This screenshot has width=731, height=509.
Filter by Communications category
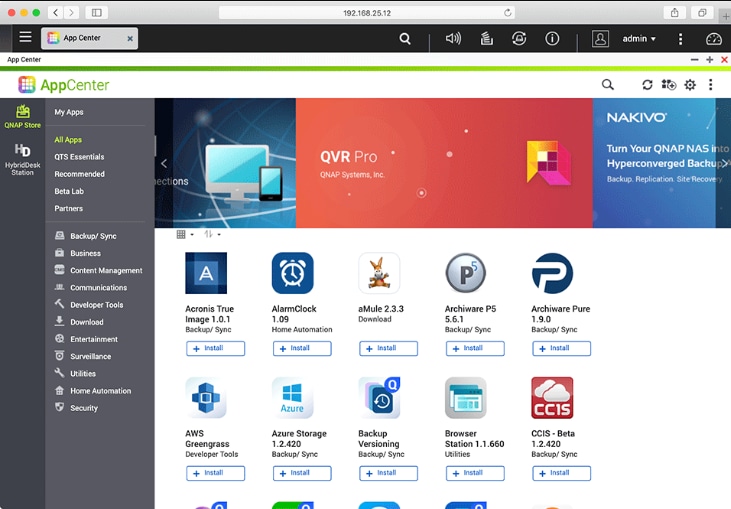pos(91,288)
